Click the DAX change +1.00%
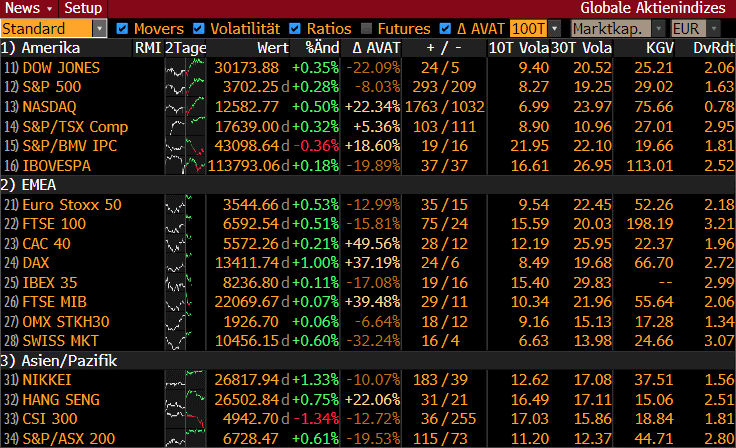 coord(315,263)
